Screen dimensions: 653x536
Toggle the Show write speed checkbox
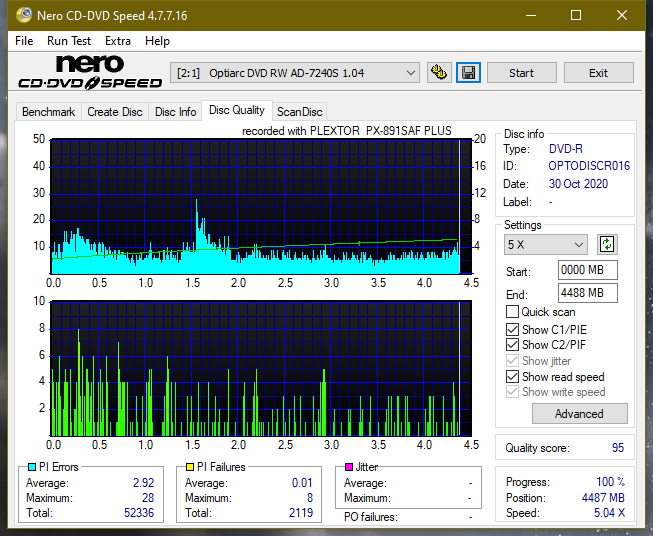tap(512, 392)
